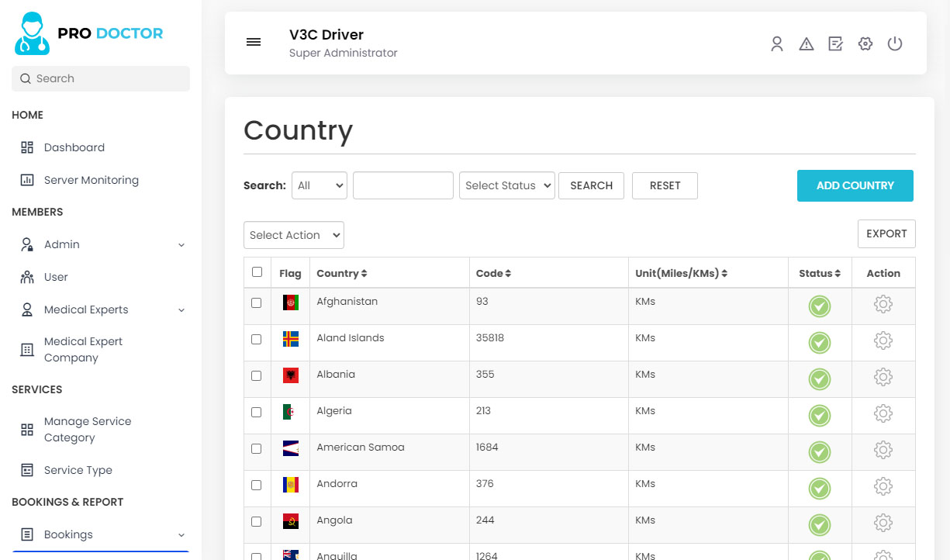The width and height of the screenshot is (950, 560).
Task: Click the hamburger menu beside V3C Driver
Action: tap(254, 42)
